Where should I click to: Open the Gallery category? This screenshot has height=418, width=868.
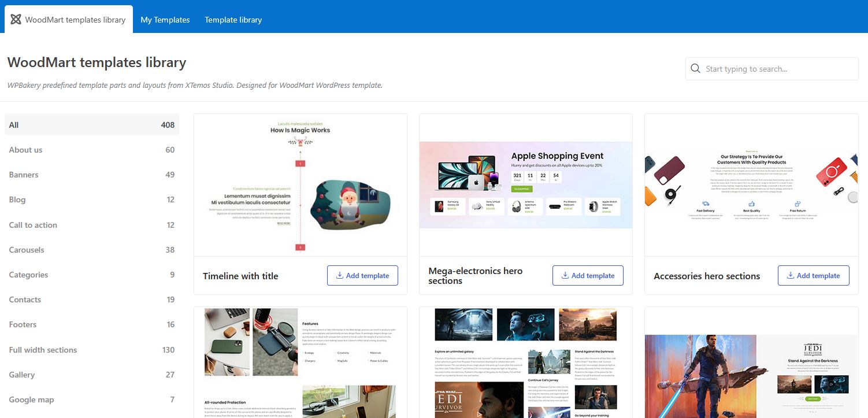point(92,375)
